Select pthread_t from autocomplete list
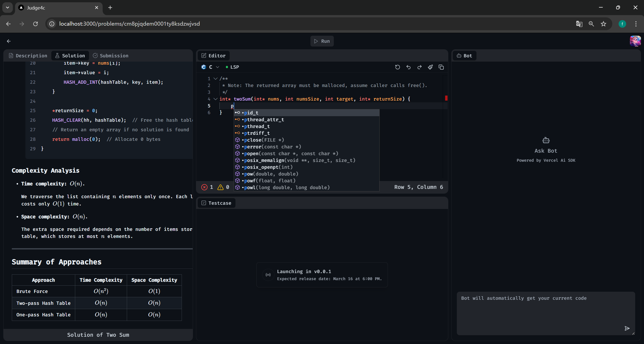 (257, 126)
